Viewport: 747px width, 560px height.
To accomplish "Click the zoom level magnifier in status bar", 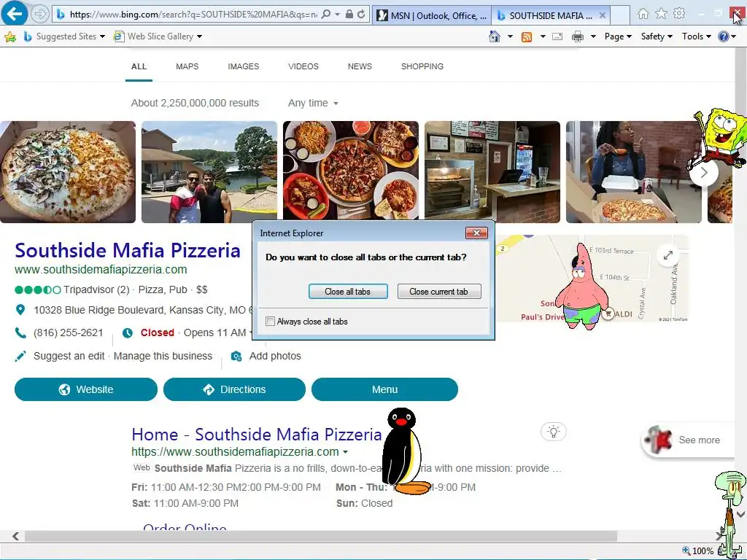I will click(686, 551).
